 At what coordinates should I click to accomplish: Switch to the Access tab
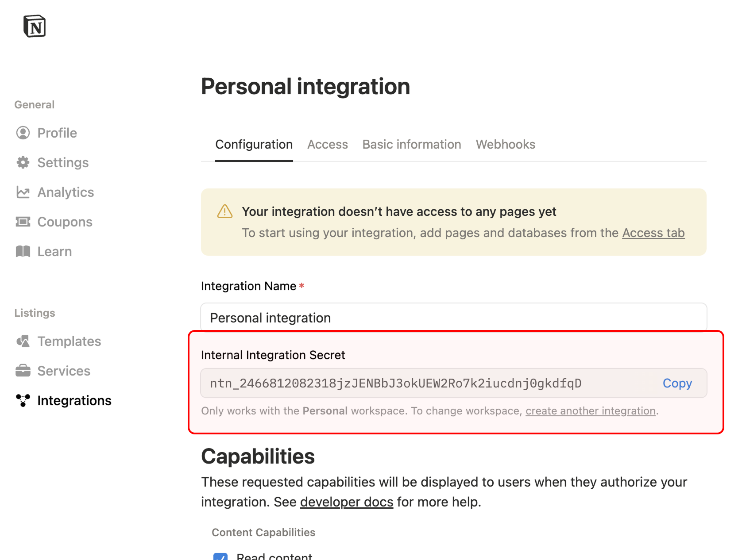(x=328, y=144)
